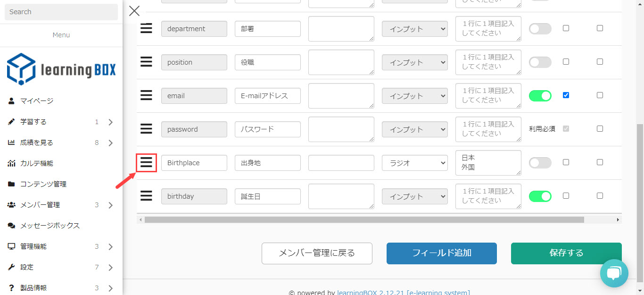Click the フィールド追加 button
The height and width of the screenshot is (295, 644).
pyautogui.click(x=442, y=253)
